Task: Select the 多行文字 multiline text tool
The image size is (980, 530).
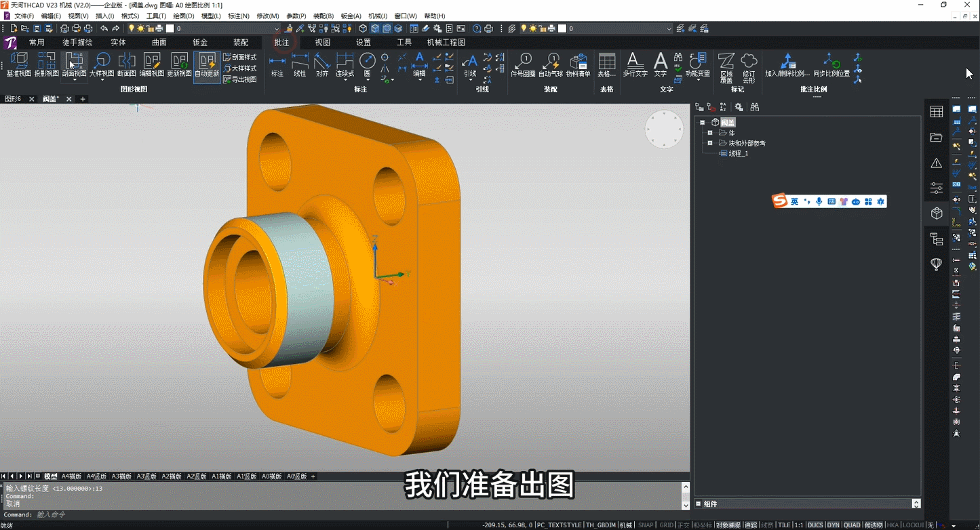Action: pos(635,65)
